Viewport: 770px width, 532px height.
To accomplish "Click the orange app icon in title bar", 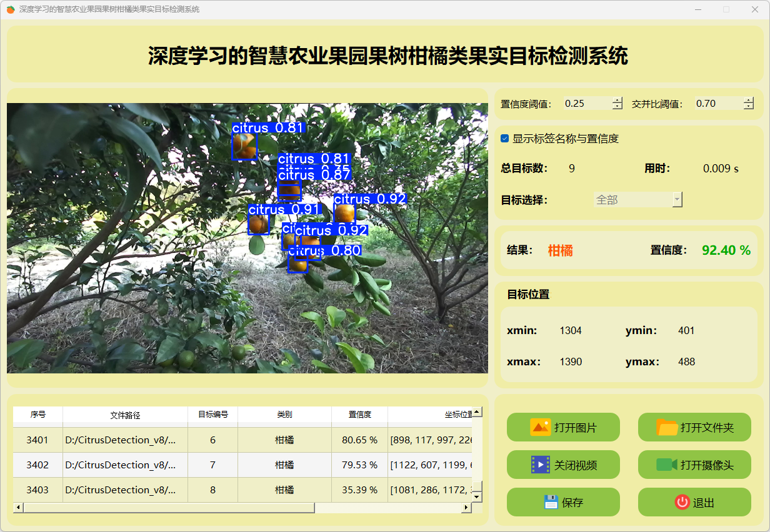I will click(x=11, y=9).
